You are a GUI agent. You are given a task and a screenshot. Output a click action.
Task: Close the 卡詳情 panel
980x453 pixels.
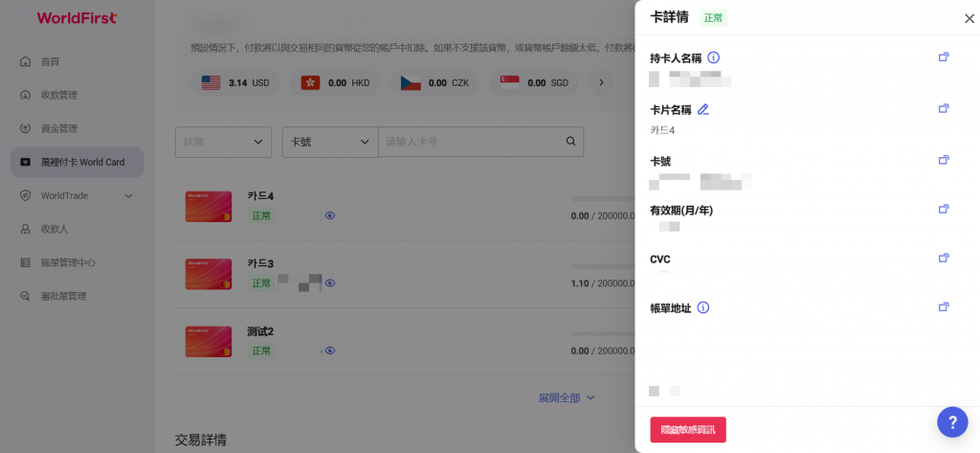coord(969,19)
